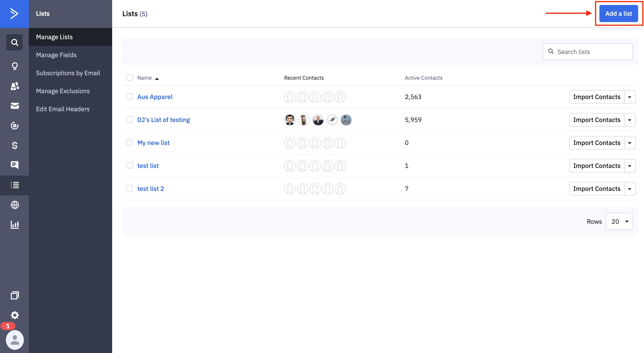Click first recent contact avatar for DJ's list
The height and width of the screenshot is (353, 644).
pos(290,120)
